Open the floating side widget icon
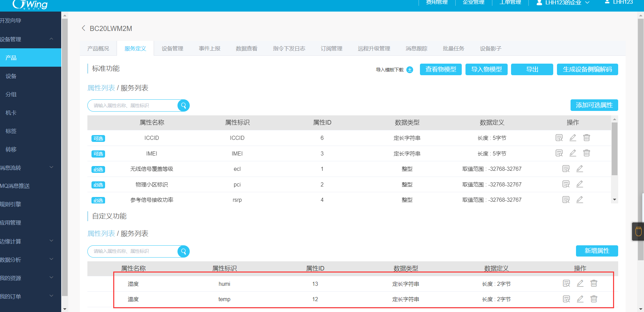Viewport: 644px width, 312px height. 638,231
